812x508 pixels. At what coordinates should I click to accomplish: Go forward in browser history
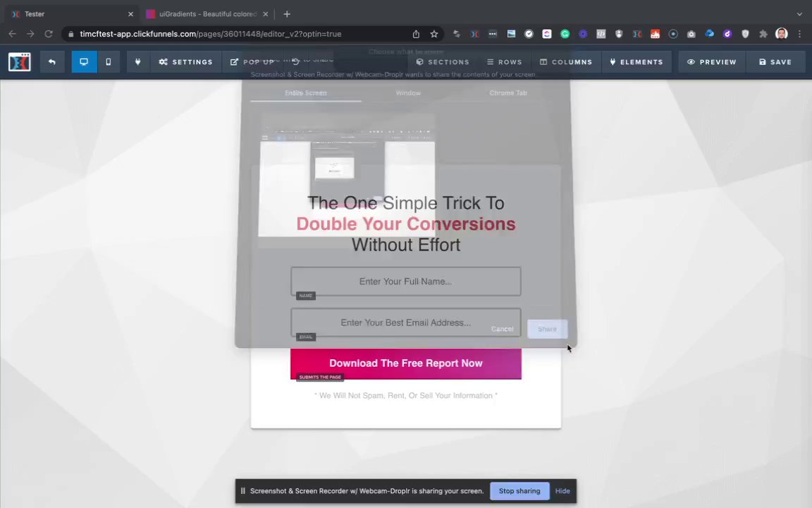tap(30, 34)
